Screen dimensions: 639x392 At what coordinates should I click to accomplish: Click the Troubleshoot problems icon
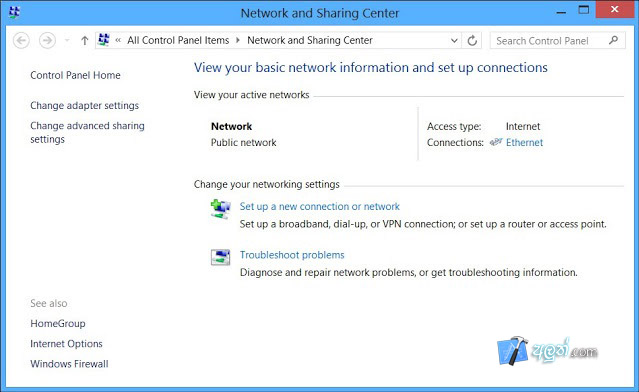220,257
